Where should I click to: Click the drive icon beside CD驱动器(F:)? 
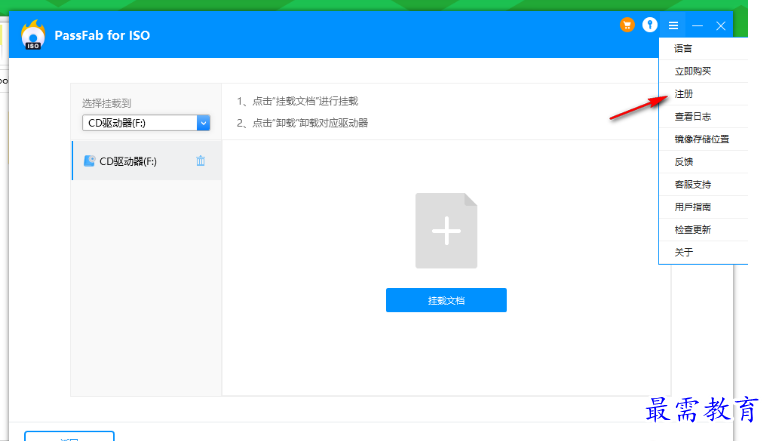(89, 161)
